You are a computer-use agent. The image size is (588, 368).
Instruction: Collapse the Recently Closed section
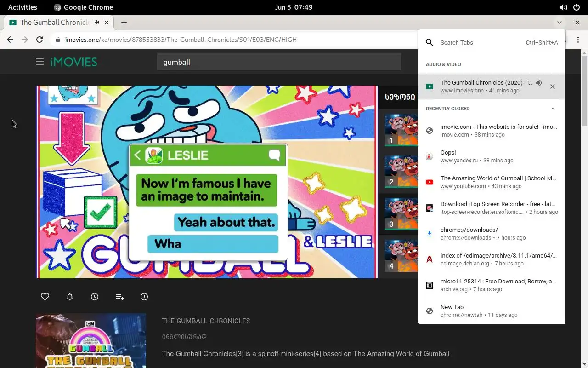(x=553, y=109)
